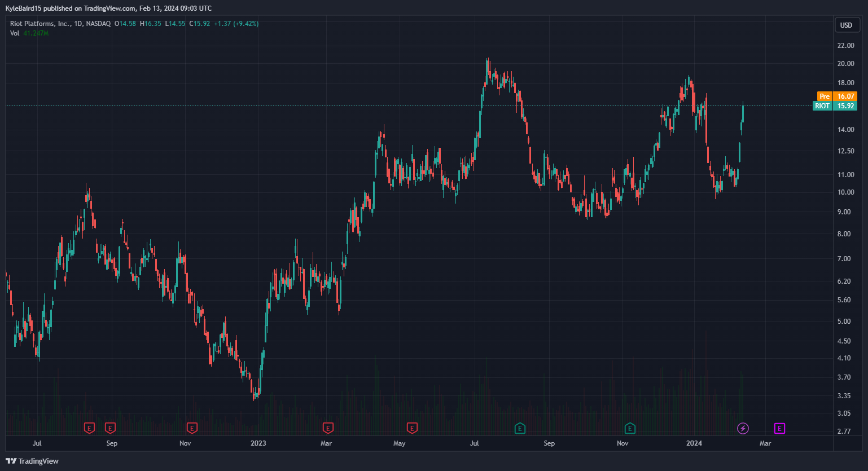Click the 22.00 level on price scale
This screenshot has width=868, height=471.
(845, 46)
